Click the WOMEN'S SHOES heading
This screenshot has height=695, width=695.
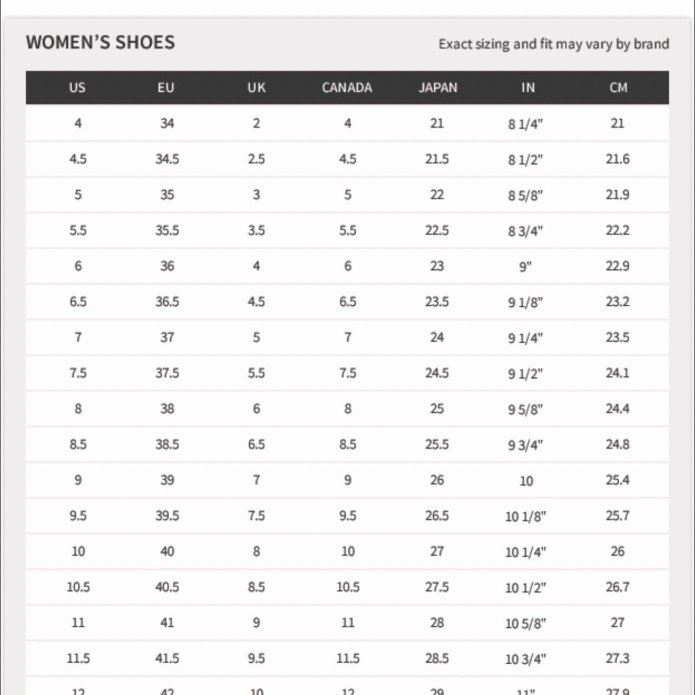click(100, 43)
